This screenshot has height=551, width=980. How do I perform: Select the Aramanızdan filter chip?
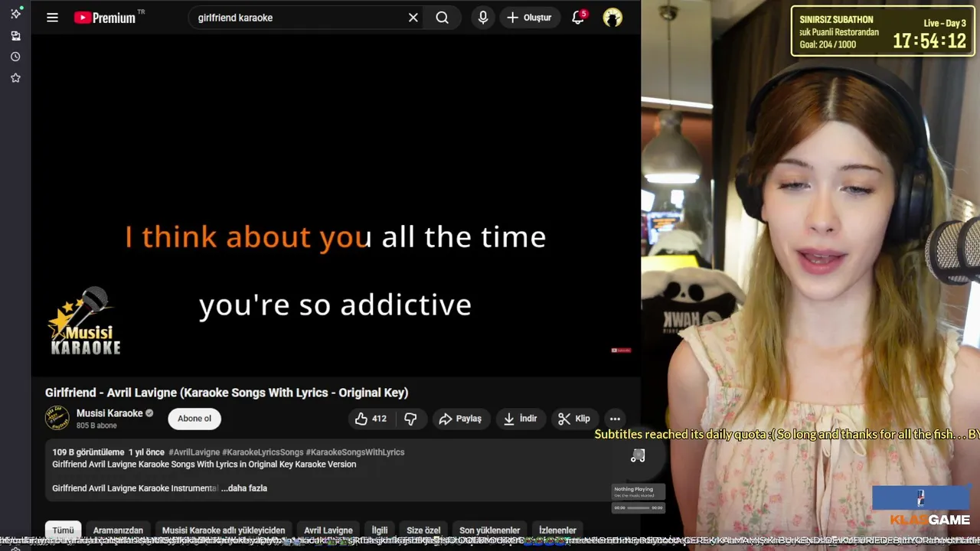click(x=118, y=530)
